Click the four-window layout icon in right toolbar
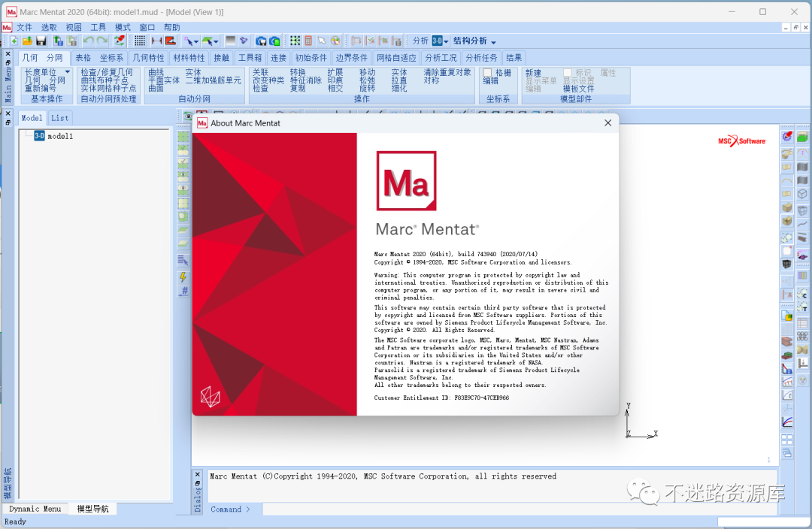Image resolution: width=812 pixels, height=529 pixels. click(787, 440)
